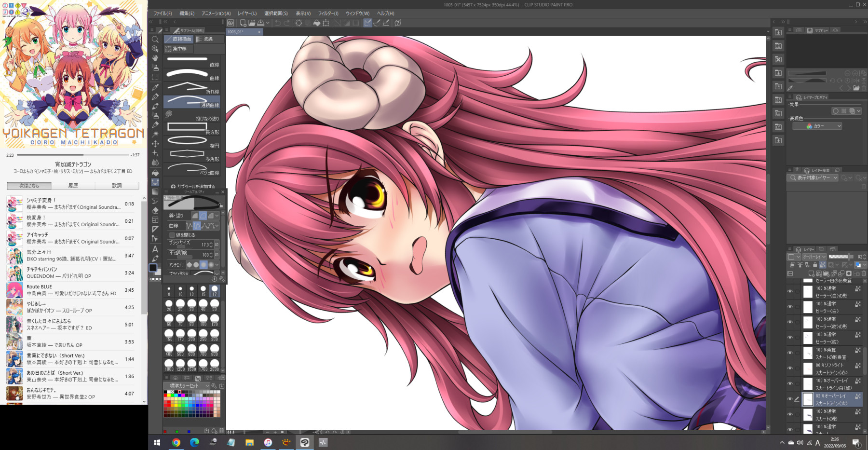Image resolution: width=868 pixels, height=450 pixels.
Task: Click the Delete layer trash icon
Action: point(864,273)
